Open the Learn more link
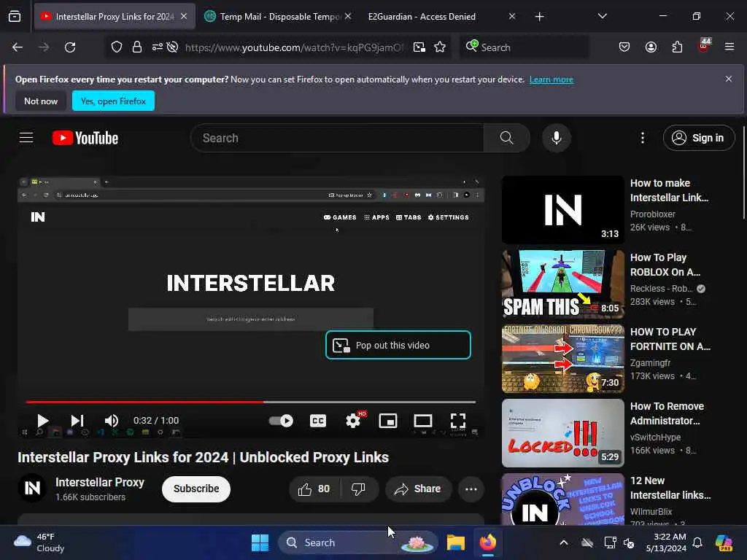The width and height of the screenshot is (747, 560). [551, 79]
